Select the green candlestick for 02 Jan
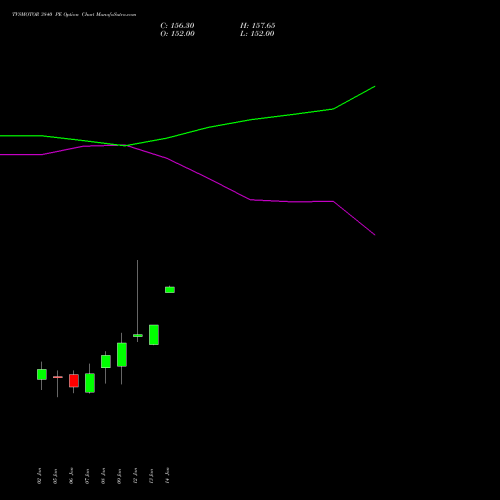This screenshot has height=500, width=500. click(42, 374)
